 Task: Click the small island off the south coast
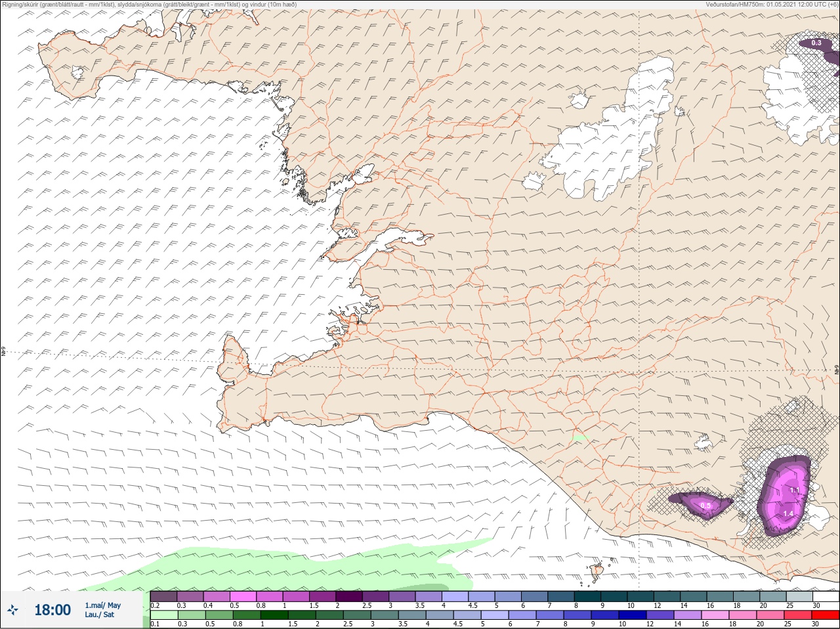pos(597,571)
